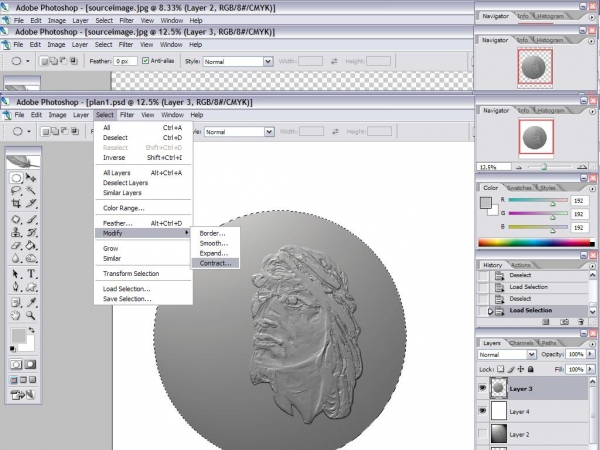Select the Eyedropper tool
Image resolution: width=600 pixels, height=450 pixels.
click(x=31, y=303)
